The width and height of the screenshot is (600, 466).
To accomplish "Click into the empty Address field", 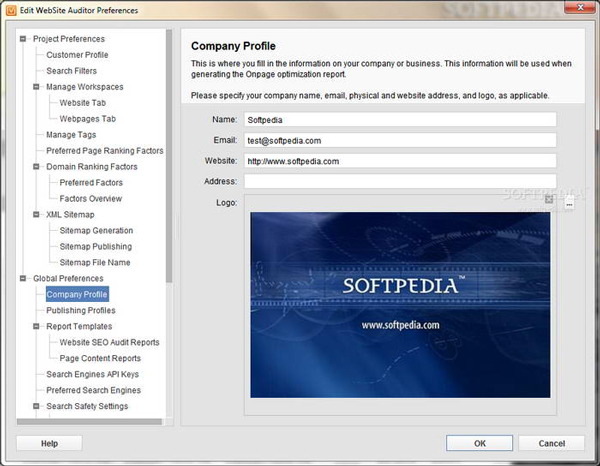I will click(400, 181).
